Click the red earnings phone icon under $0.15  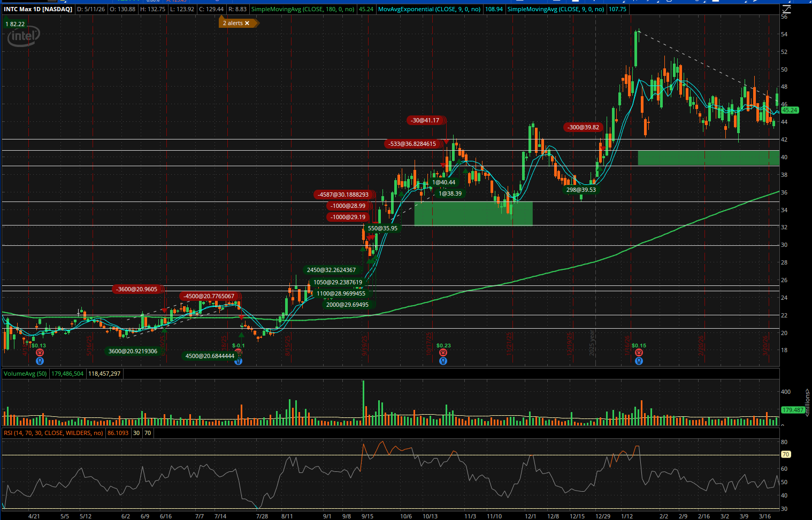[639, 353]
